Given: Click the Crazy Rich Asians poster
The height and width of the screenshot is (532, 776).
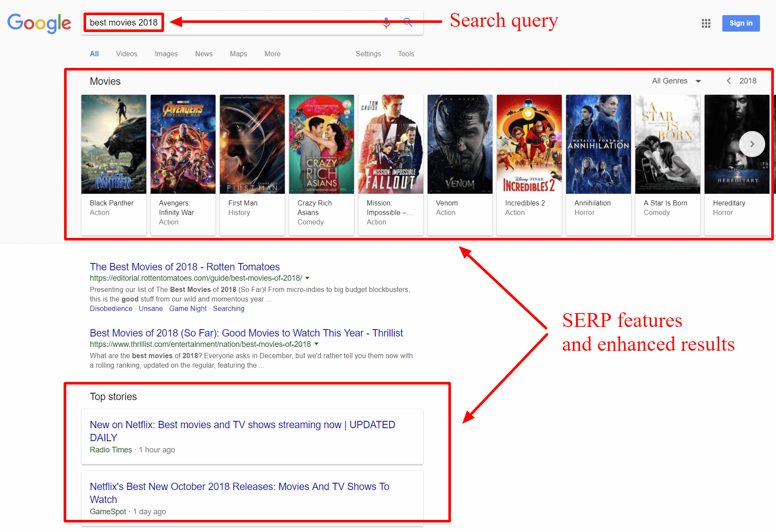Looking at the screenshot, I should (x=322, y=144).
